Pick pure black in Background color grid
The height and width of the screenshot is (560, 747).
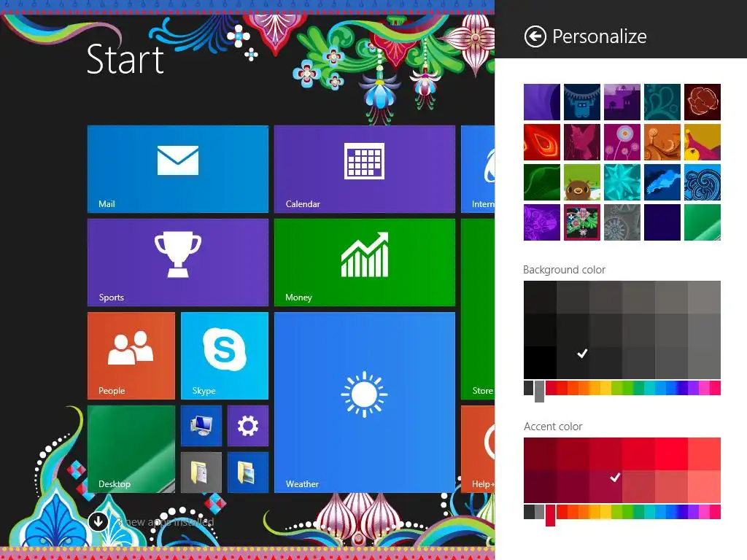pos(540,362)
